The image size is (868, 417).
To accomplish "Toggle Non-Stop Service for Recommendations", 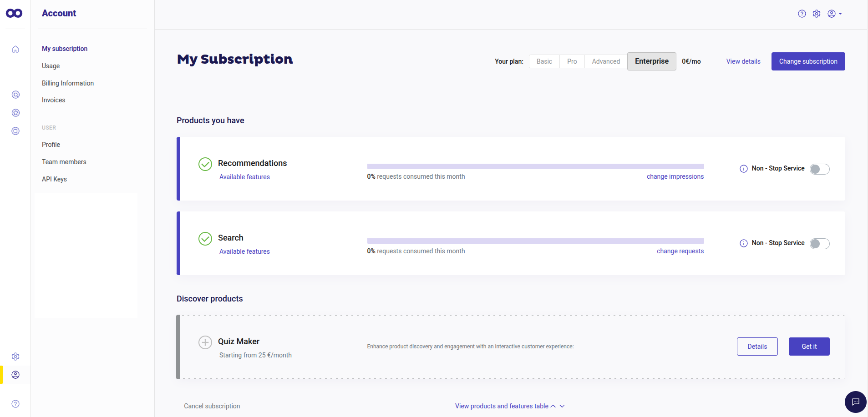I will click(820, 169).
